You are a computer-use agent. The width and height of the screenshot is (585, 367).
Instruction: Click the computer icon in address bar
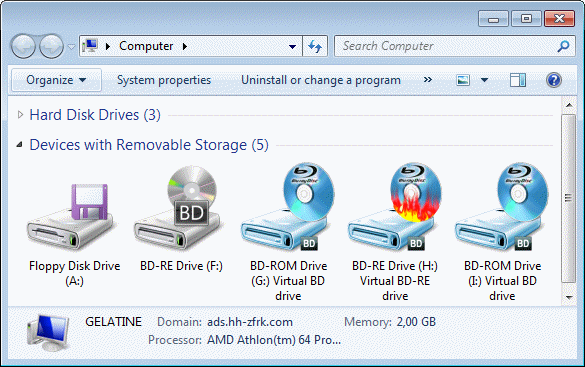click(x=90, y=46)
